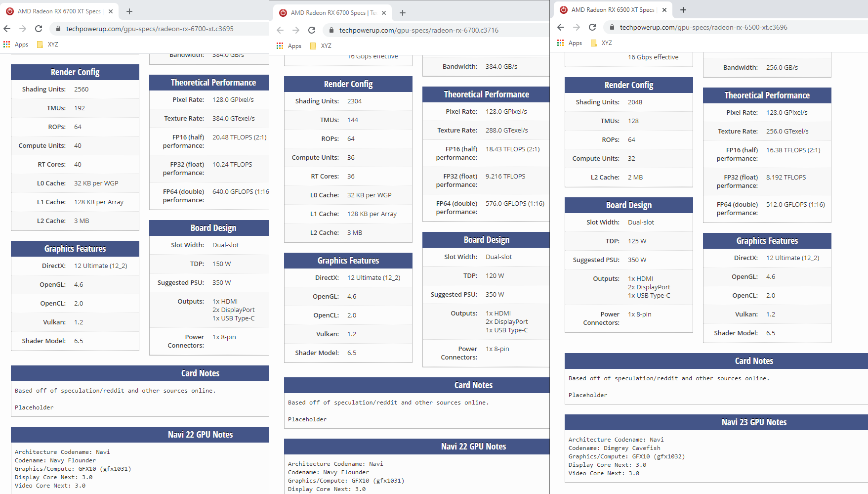Click TMUs value 192
The image size is (868, 494).
point(80,108)
